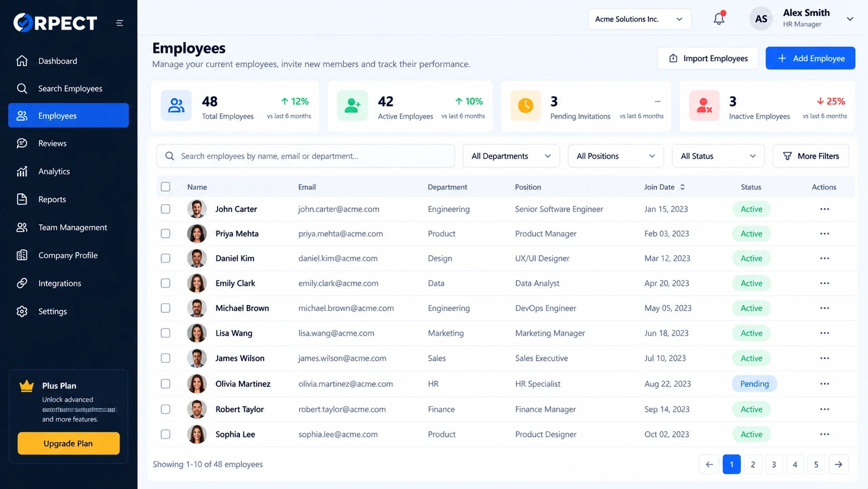The height and width of the screenshot is (489, 868).
Task: Open actions menu for Priya Mehta
Action: pos(824,233)
